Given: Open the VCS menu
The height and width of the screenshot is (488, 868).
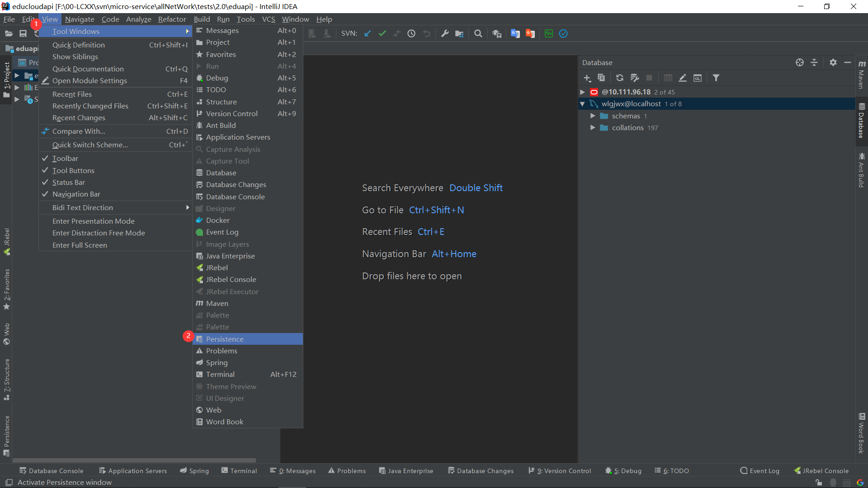Looking at the screenshot, I should coord(269,19).
